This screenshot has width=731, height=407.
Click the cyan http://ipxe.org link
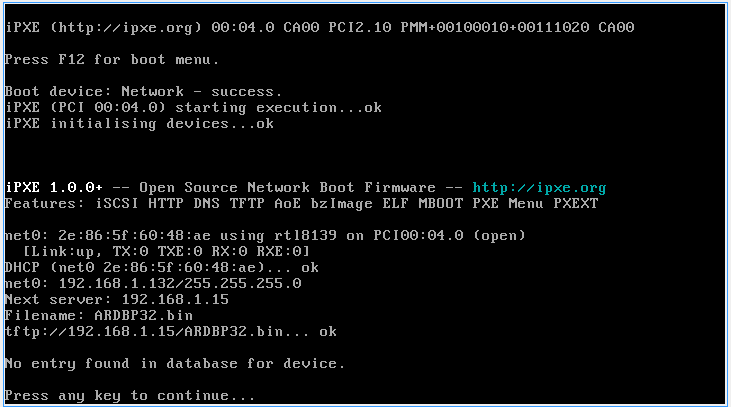tap(539, 188)
